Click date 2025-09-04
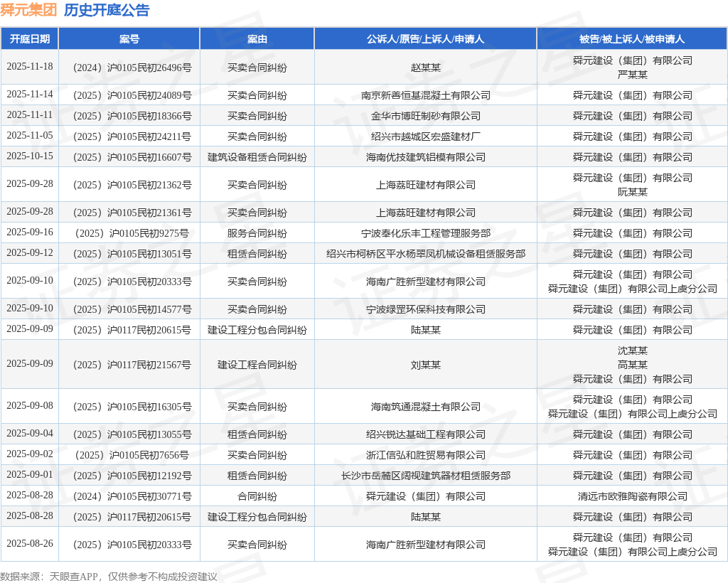728x583 pixels. pos(30,434)
